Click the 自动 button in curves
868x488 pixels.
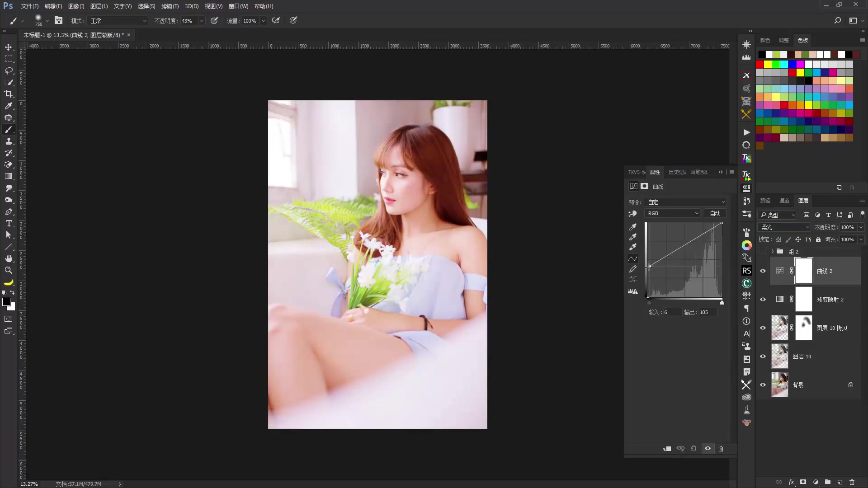(715, 213)
